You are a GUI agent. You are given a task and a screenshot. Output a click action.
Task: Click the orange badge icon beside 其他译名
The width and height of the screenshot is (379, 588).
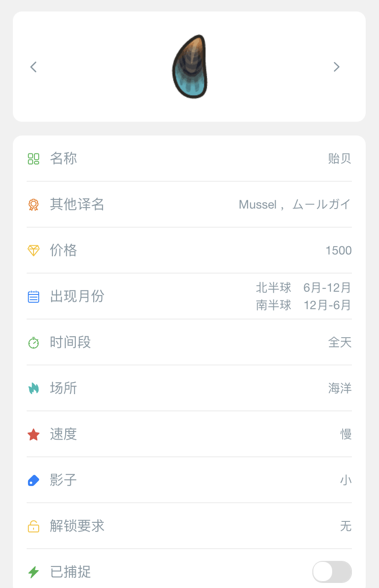pos(34,204)
